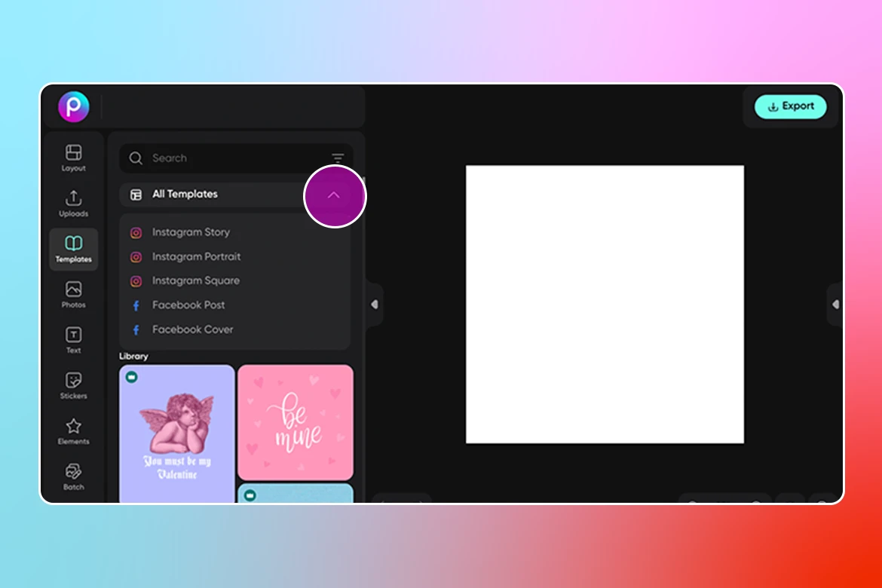Open the Stickers panel
Viewport: 882px width, 588px height.
(x=73, y=386)
